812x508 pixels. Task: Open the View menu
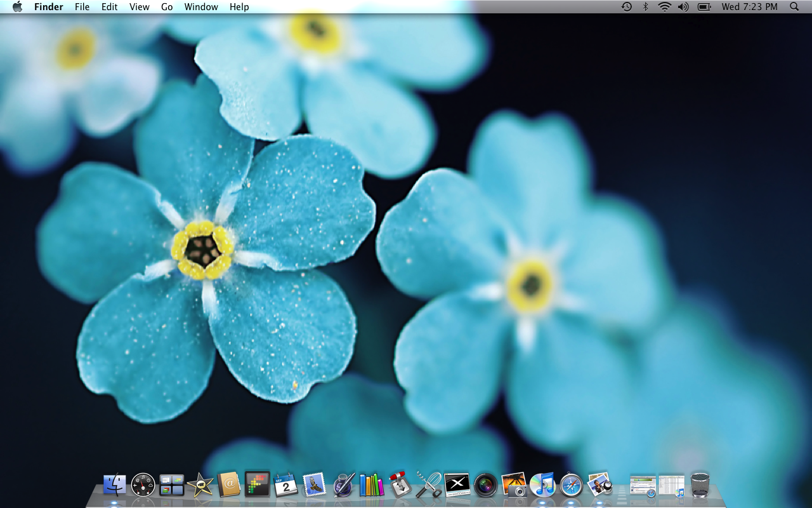pyautogui.click(x=140, y=7)
